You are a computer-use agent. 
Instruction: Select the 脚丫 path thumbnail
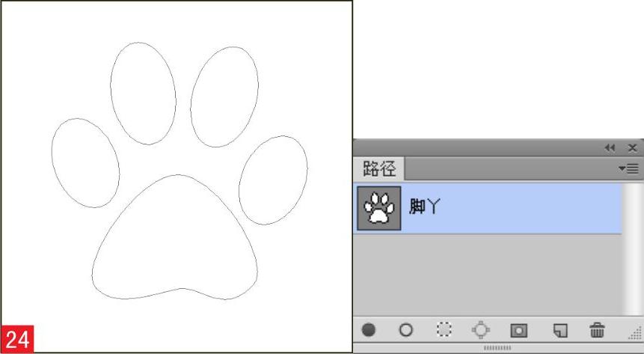tap(379, 208)
